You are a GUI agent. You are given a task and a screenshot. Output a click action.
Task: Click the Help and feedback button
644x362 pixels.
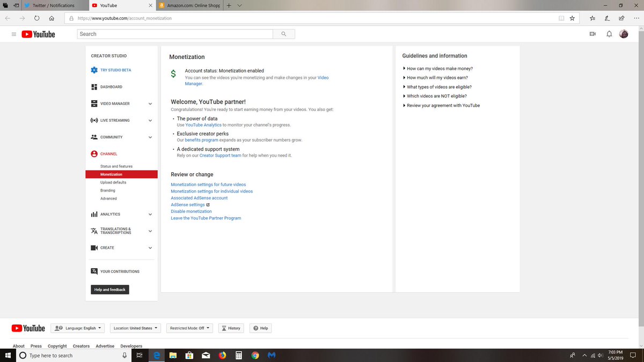[x=110, y=290]
